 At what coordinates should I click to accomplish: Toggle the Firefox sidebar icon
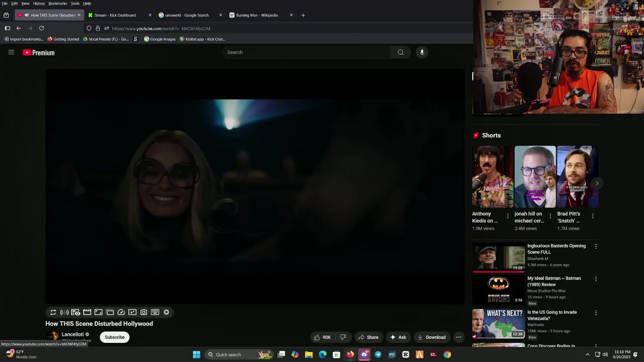point(7,28)
